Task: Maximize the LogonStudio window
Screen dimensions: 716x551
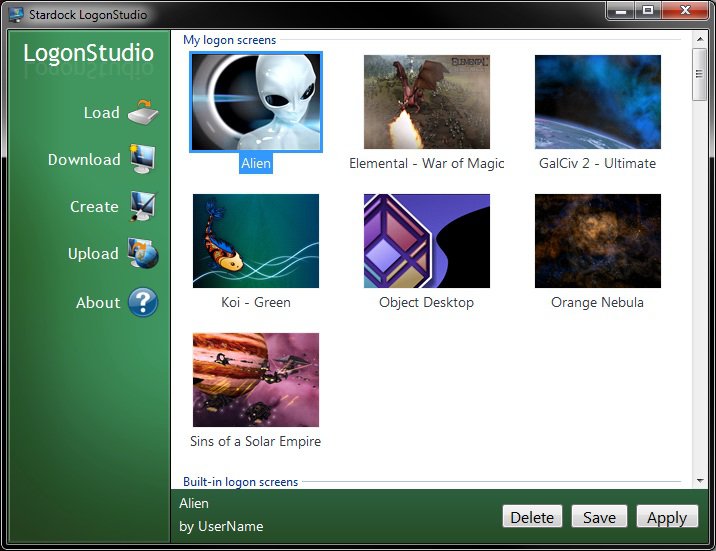Action: [648, 10]
